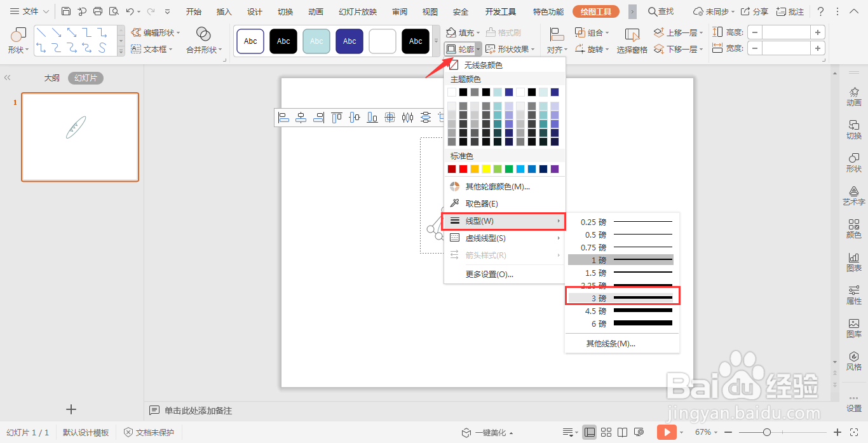Screen dimensions: 868x443
Task: Select the 3 磅 line weight option
Action: (622, 297)
